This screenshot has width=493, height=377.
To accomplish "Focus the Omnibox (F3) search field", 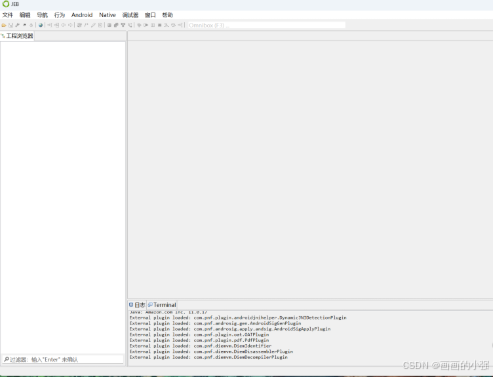I will tap(266, 25).
